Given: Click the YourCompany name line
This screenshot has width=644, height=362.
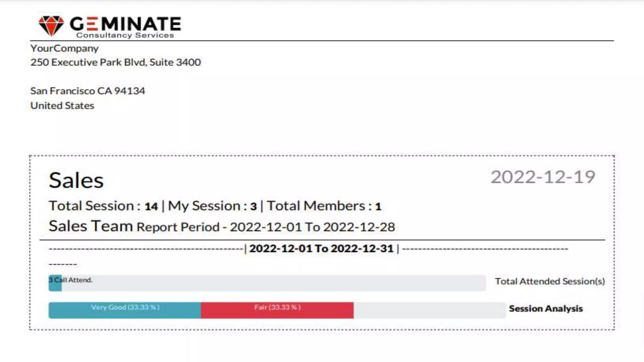Looking at the screenshot, I should pos(64,48).
